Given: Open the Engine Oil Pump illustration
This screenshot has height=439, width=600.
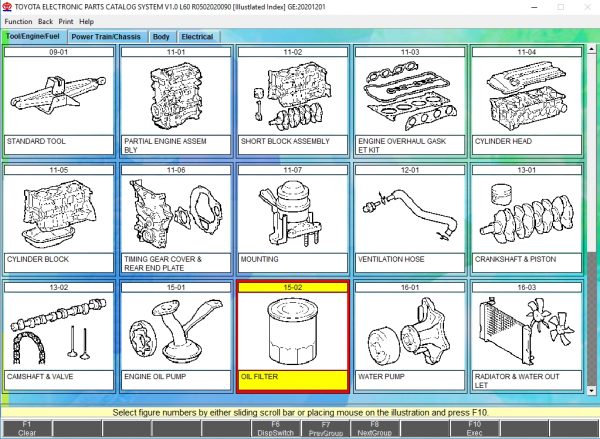Looking at the screenshot, I should [176, 331].
